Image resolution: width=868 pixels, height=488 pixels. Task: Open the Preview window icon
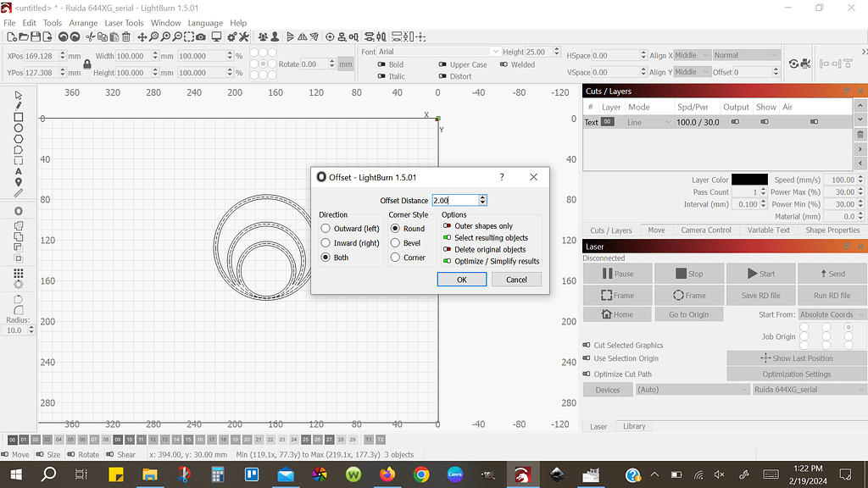[214, 36]
